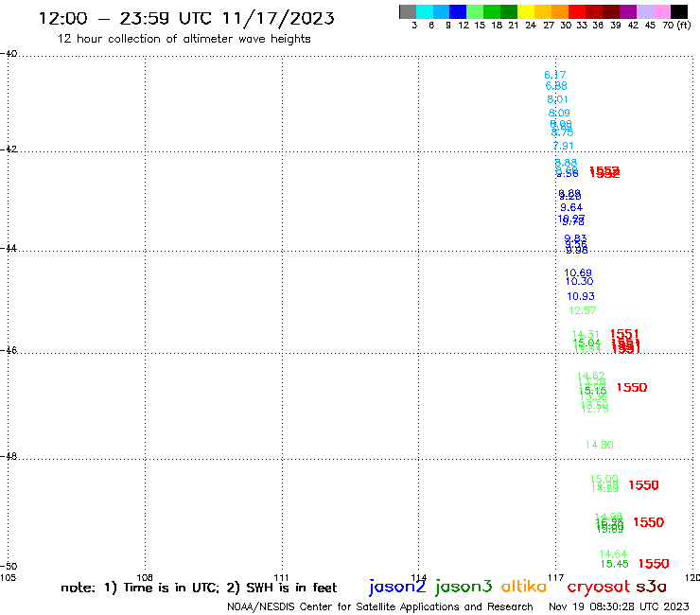Click the 'Nov 19 08:30:28 UTC 2023' timestamp

click(x=619, y=607)
